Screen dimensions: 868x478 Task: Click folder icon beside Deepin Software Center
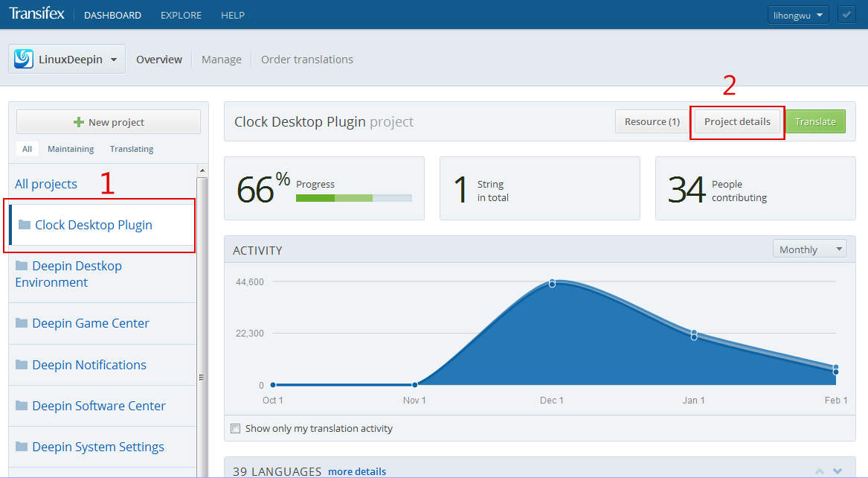(22, 406)
